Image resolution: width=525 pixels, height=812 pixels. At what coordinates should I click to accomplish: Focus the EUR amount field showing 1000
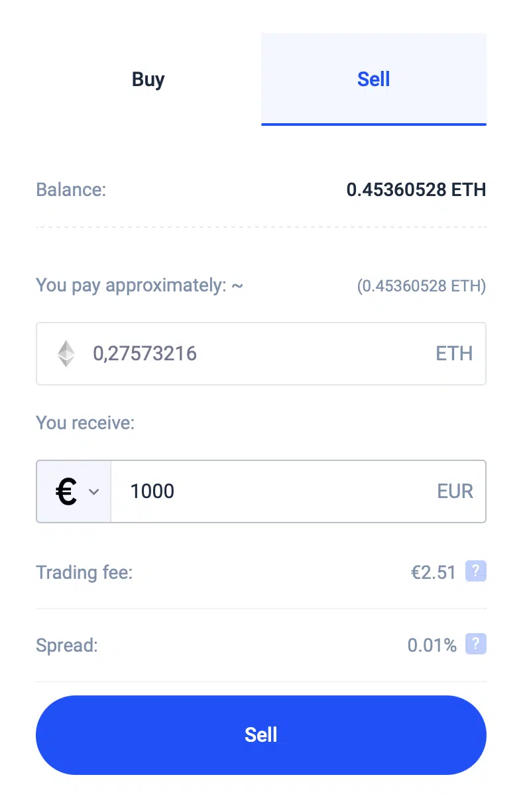(298, 491)
